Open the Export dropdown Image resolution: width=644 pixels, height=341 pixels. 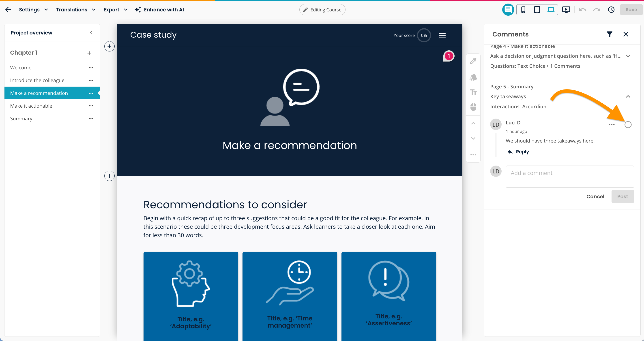(115, 10)
